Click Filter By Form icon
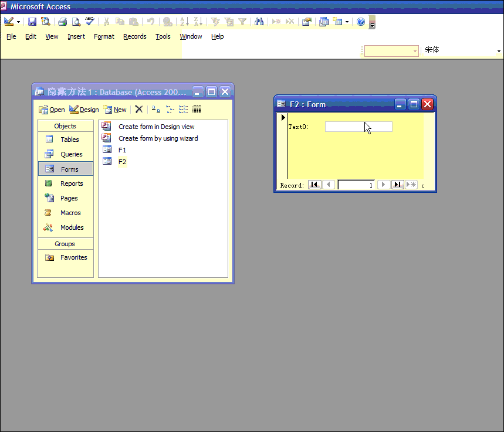The image size is (504, 432). pos(229,22)
